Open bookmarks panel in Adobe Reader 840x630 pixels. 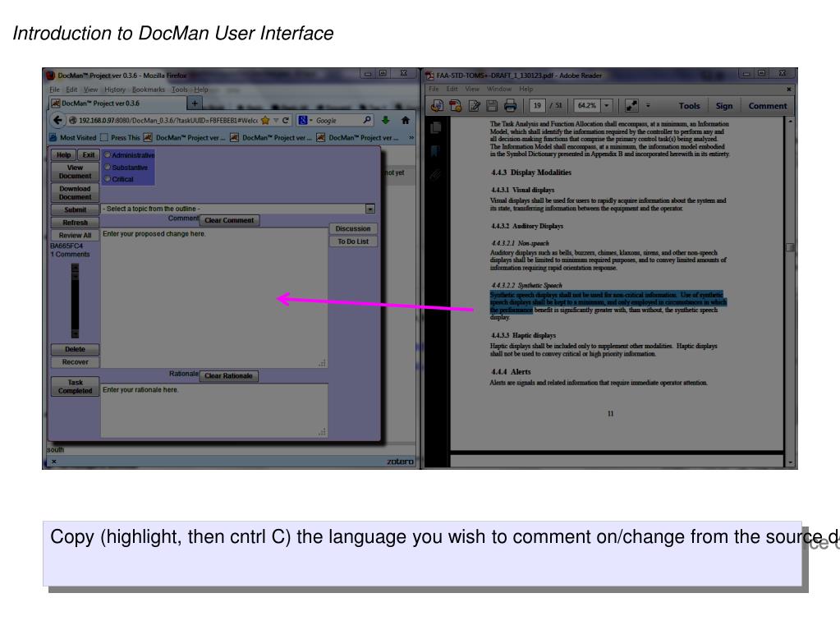tap(435, 151)
